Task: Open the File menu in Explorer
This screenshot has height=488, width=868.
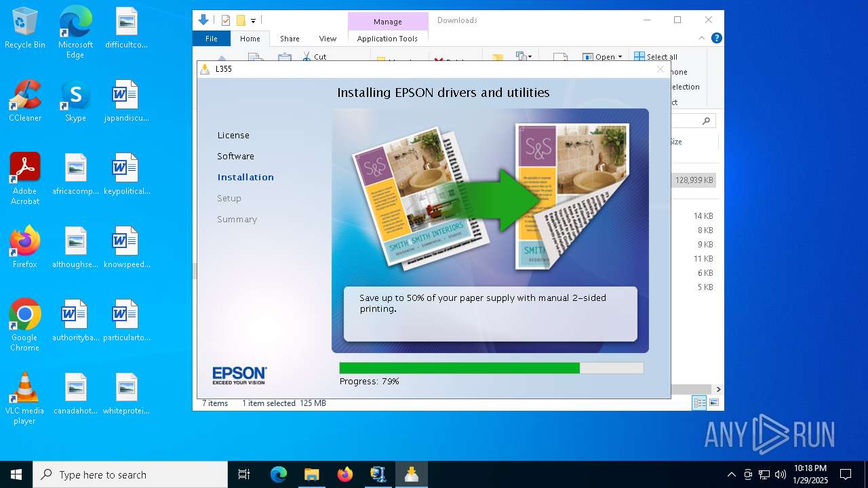Action: tap(212, 39)
